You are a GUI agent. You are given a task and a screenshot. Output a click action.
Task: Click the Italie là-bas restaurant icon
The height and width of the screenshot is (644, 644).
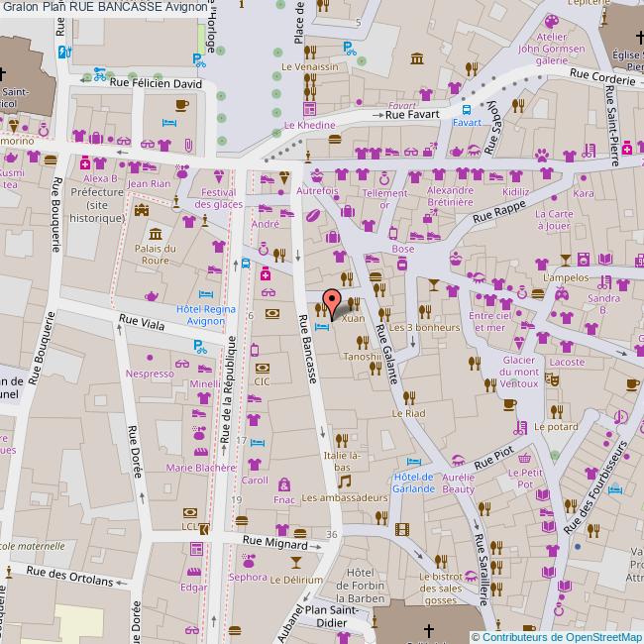tap(342, 441)
